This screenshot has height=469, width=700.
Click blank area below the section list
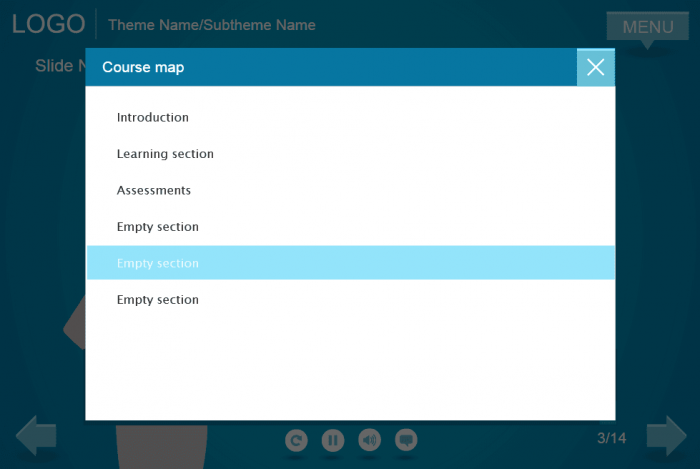click(350, 370)
